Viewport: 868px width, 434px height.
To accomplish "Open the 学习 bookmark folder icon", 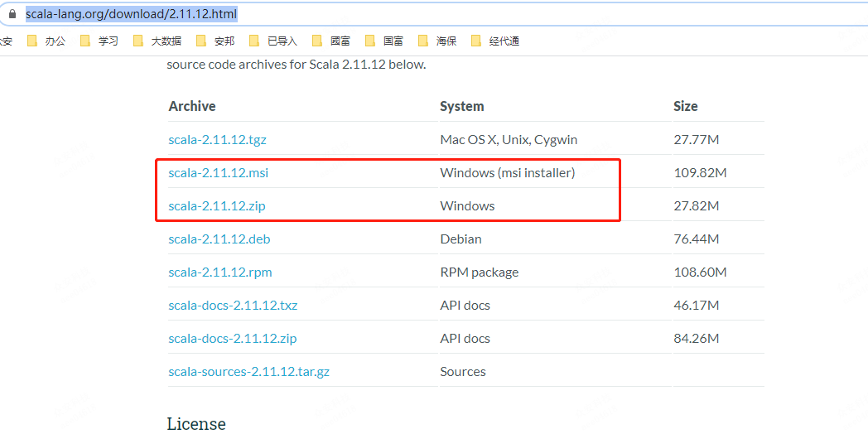I will click(x=85, y=41).
